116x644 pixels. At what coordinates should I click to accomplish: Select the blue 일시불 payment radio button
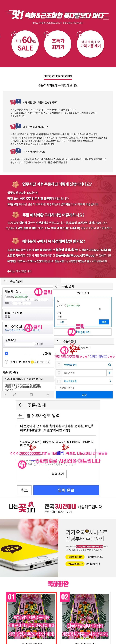[x=7, y=353]
